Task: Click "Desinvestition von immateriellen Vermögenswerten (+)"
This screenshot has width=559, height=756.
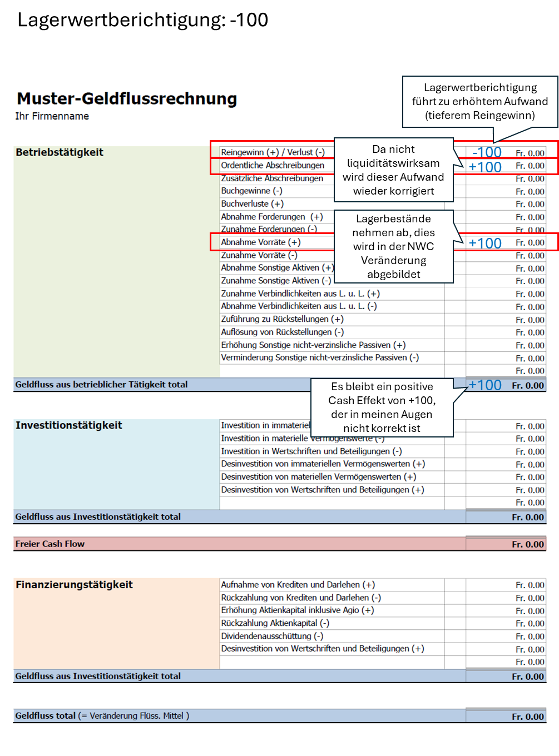Action: 323,464
